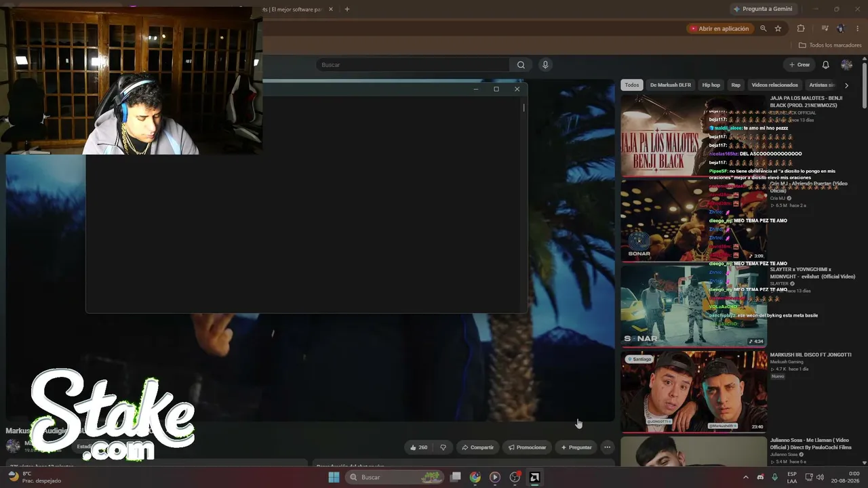This screenshot has height=488, width=868.
Task: Focus the Windows taskbar 'Buscar' search box
Action: tap(395, 477)
